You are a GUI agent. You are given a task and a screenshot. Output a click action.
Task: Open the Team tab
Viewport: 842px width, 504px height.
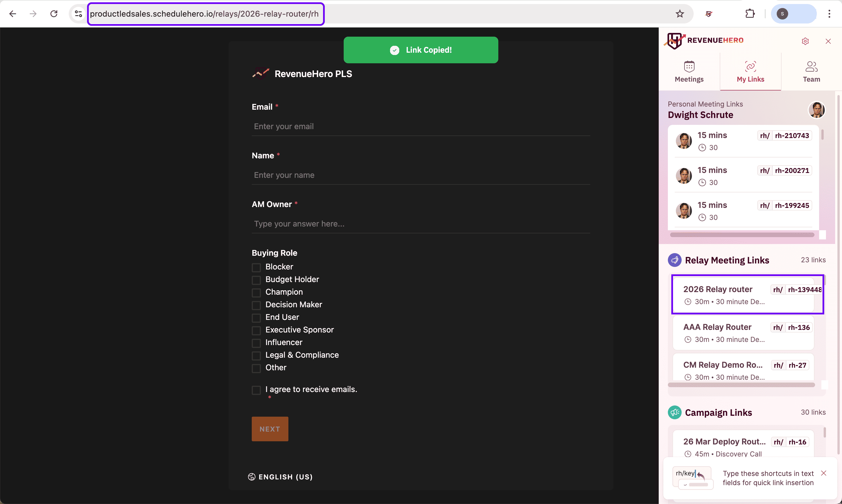tap(811, 71)
